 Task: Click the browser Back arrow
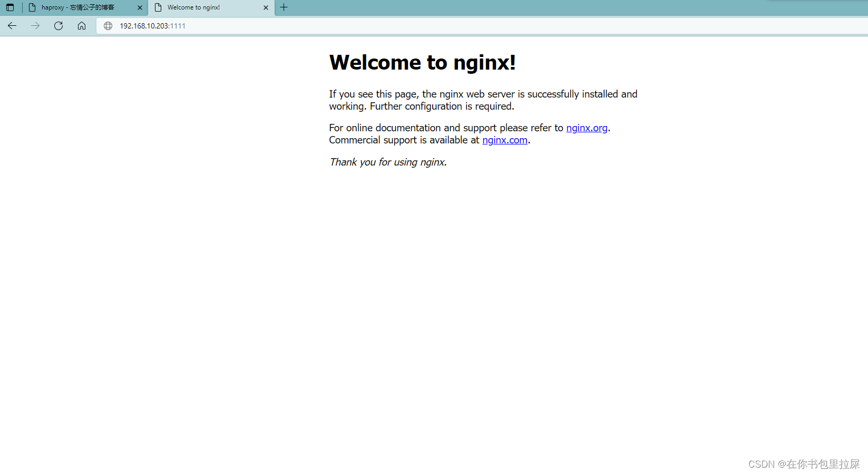pos(12,26)
